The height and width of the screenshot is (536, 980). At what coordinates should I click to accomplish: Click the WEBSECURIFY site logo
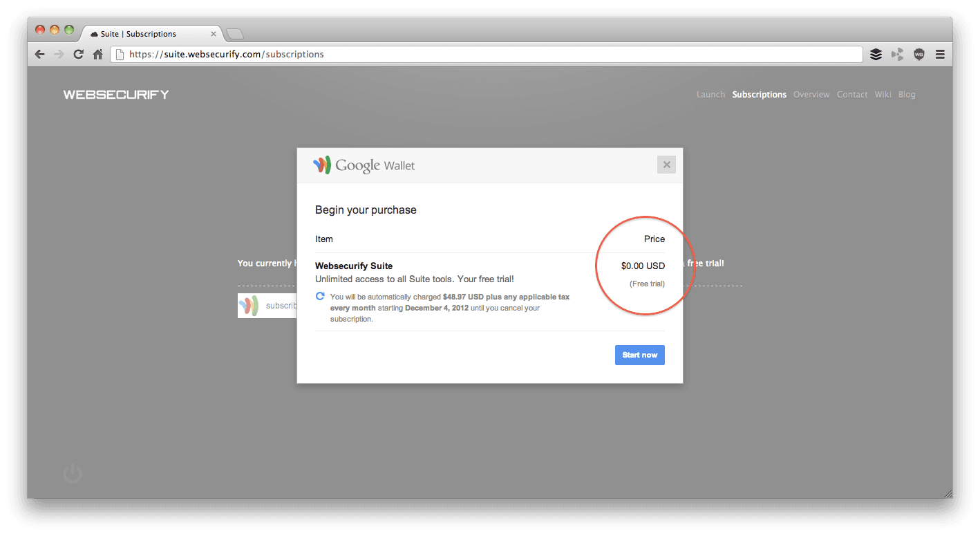point(116,95)
